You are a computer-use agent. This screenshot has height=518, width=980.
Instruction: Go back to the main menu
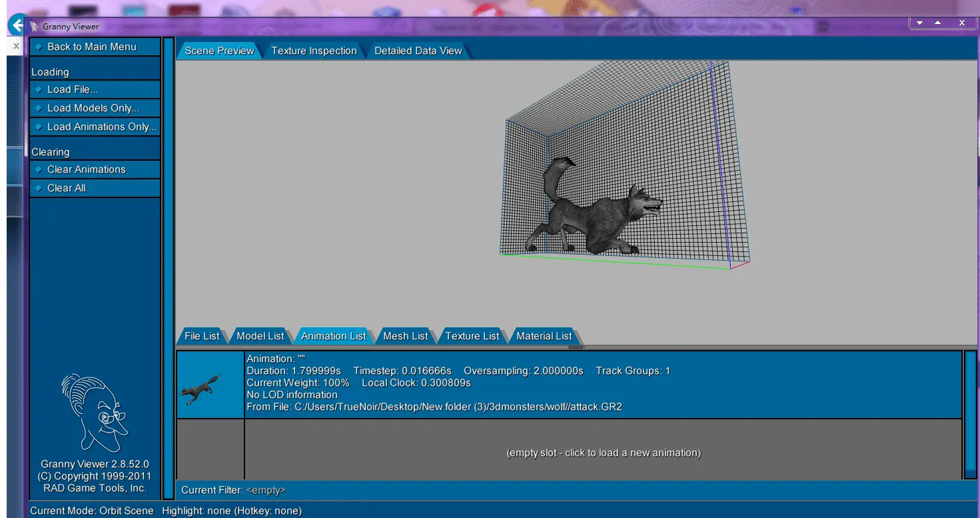(95, 47)
